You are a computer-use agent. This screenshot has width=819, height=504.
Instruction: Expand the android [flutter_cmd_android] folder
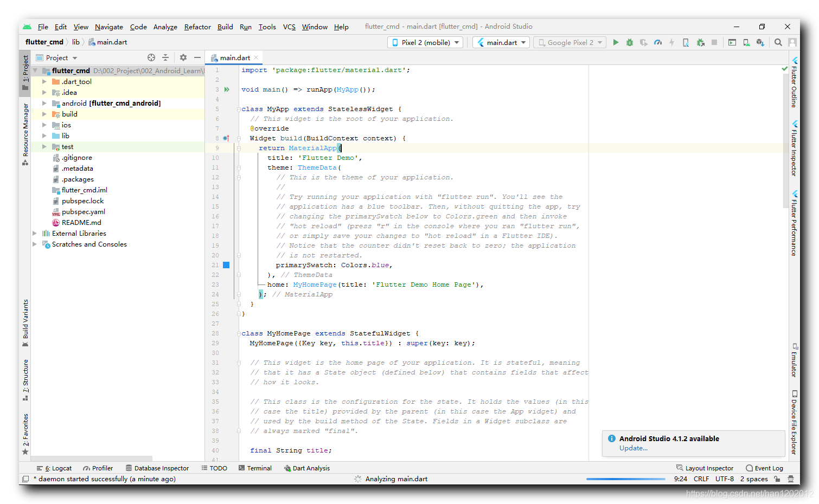tap(44, 104)
